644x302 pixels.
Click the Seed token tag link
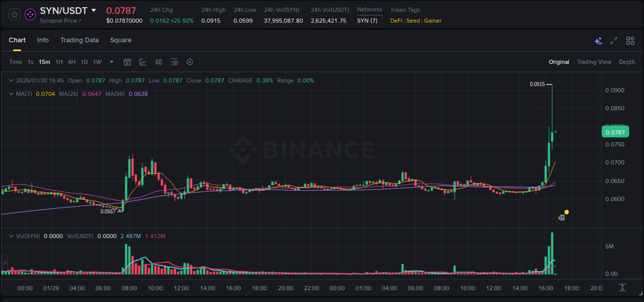coord(413,21)
